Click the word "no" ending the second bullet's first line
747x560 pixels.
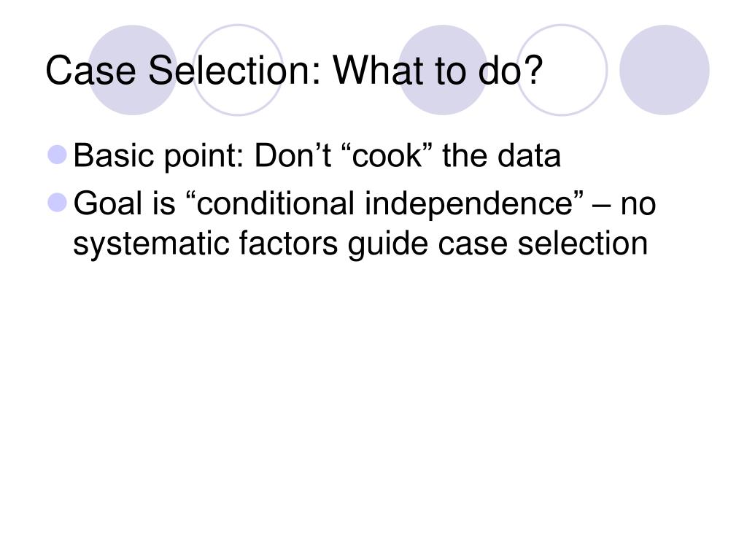638,204
